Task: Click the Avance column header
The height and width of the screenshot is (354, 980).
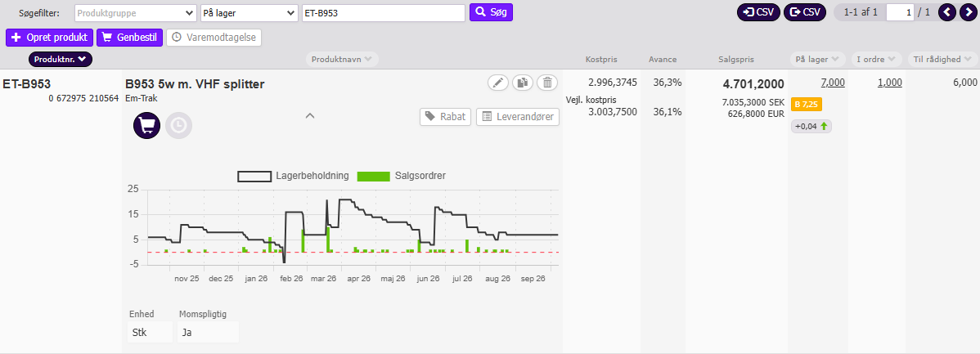Action: coord(663,60)
